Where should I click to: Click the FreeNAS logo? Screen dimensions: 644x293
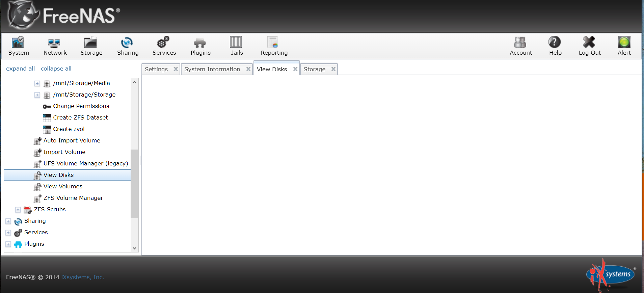point(64,15)
